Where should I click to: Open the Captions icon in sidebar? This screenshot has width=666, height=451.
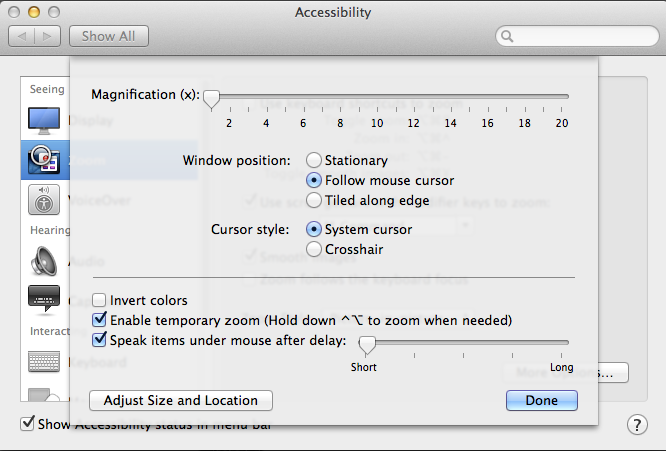(x=44, y=300)
